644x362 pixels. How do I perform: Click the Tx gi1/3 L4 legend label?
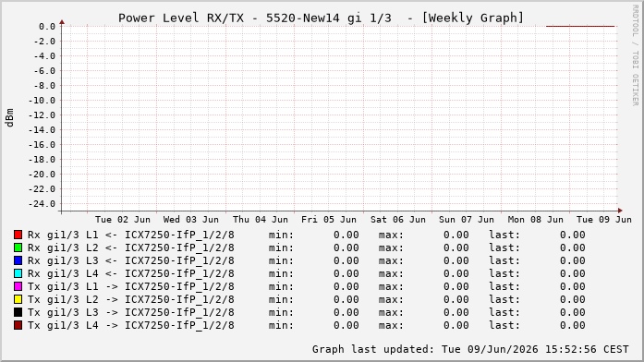tap(131, 325)
